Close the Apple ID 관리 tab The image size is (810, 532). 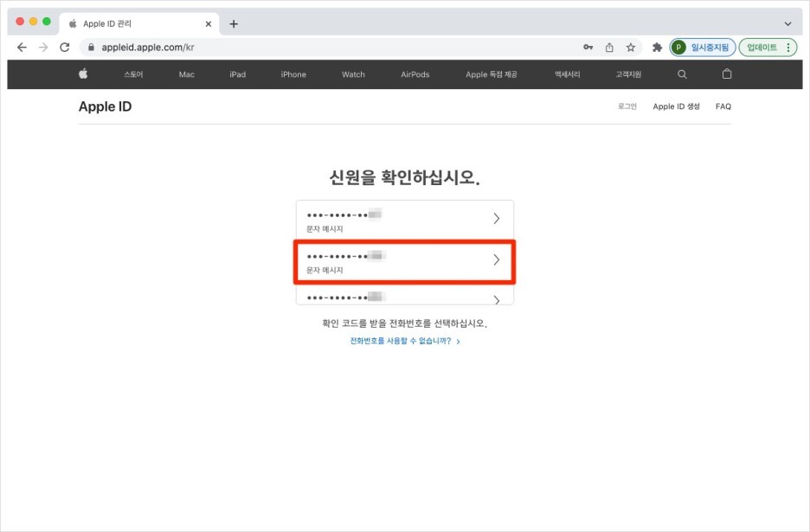(x=209, y=23)
